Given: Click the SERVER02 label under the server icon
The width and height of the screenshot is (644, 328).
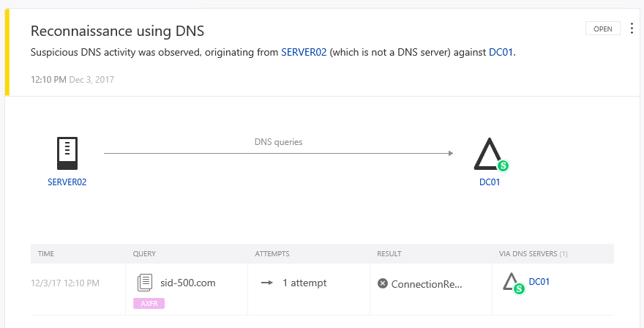Looking at the screenshot, I should [67, 182].
